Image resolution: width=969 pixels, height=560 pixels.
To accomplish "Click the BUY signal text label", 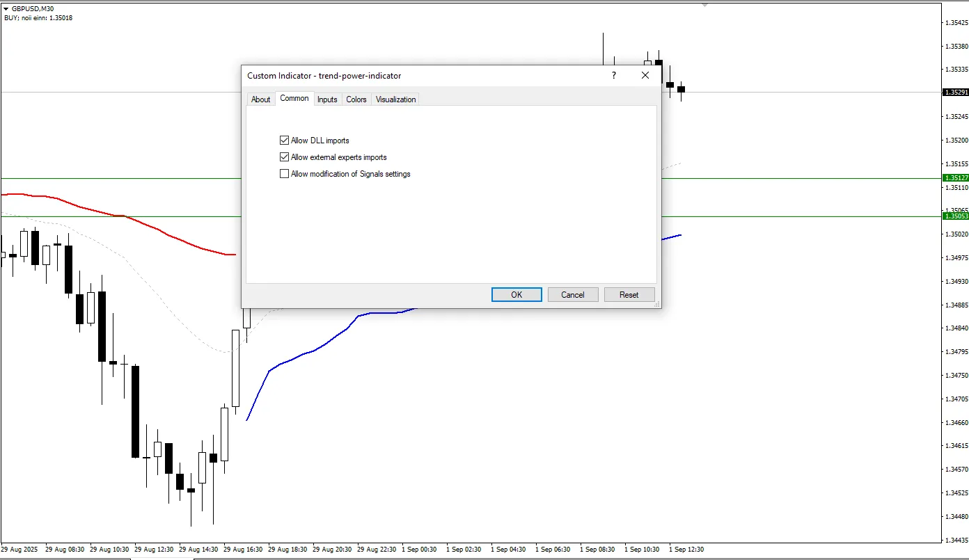I will [x=38, y=18].
